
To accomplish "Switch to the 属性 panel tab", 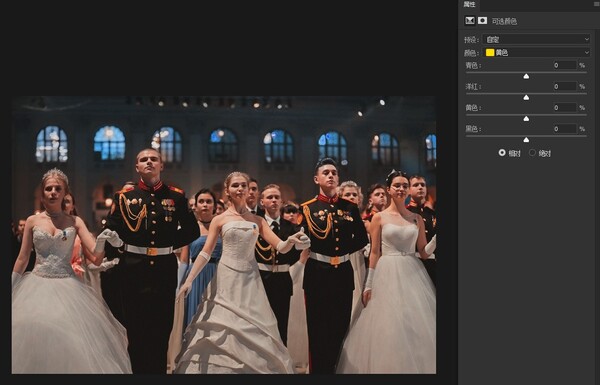I will (x=469, y=4).
